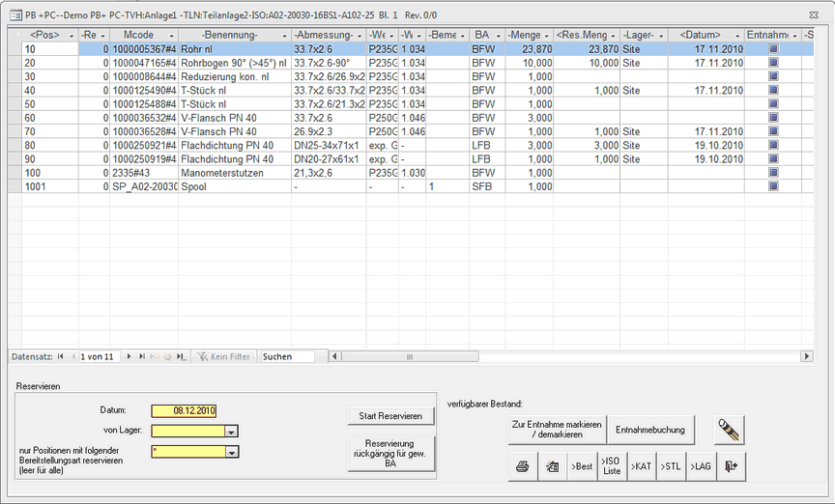Click the list export icon beside the printer
Screen dimensions: 835x504
pos(552,466)
